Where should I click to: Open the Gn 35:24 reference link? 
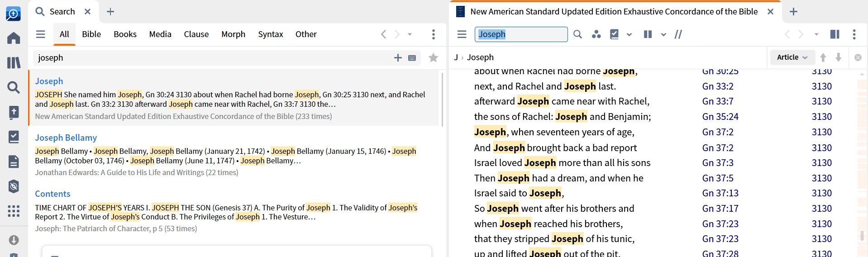click(x=720, y=117)
